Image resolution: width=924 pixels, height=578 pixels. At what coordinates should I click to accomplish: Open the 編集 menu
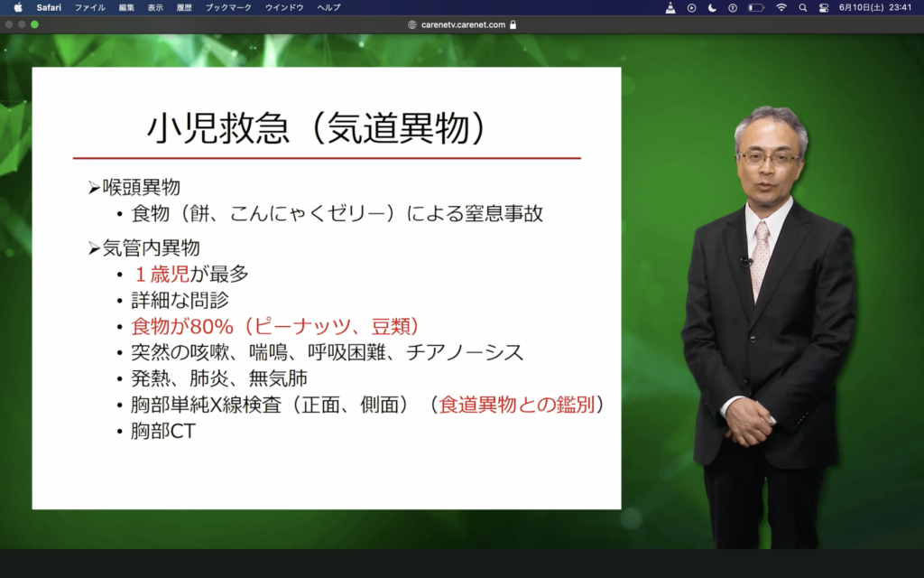126,7
